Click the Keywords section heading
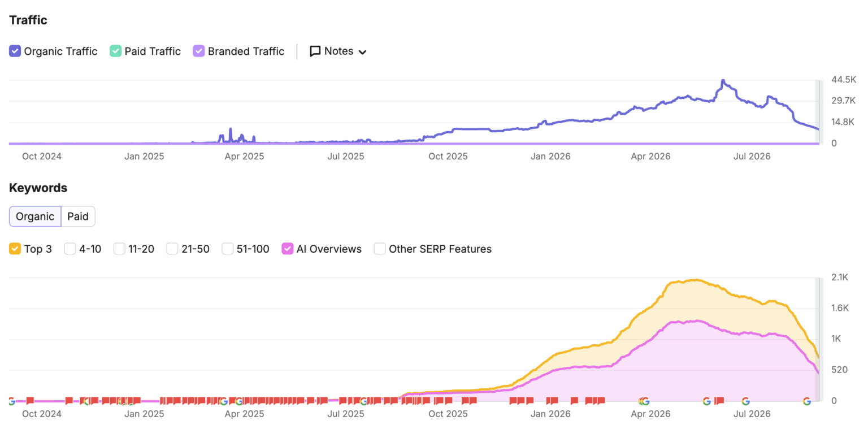 (x=38, y=188)
